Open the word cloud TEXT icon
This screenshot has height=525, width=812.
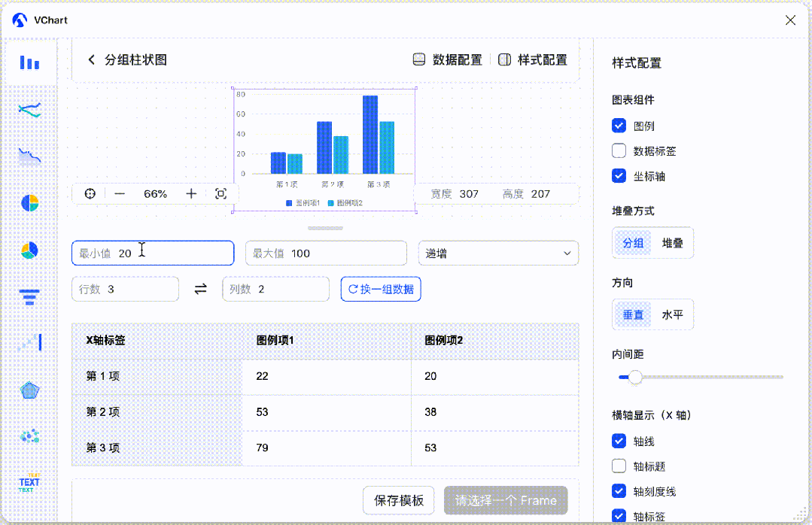pyautogui.click(x=29, y=484)
